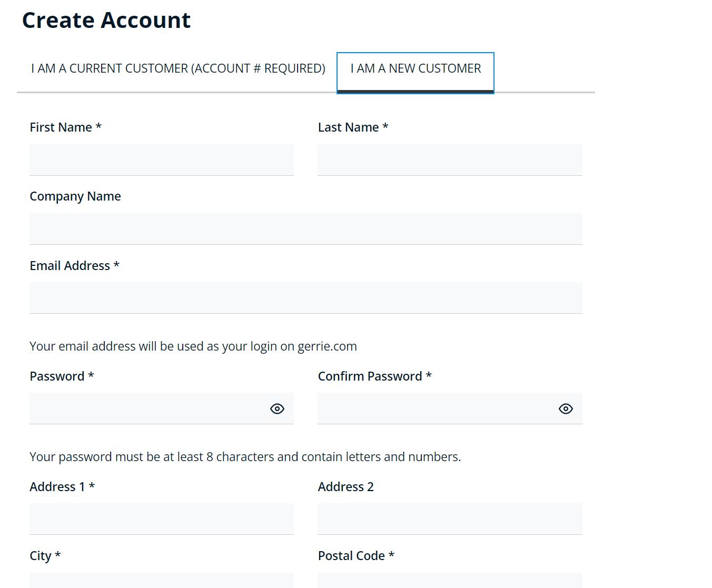Show password using eye icon in Password field
The image size is (712, 588).
click(277, 408)
